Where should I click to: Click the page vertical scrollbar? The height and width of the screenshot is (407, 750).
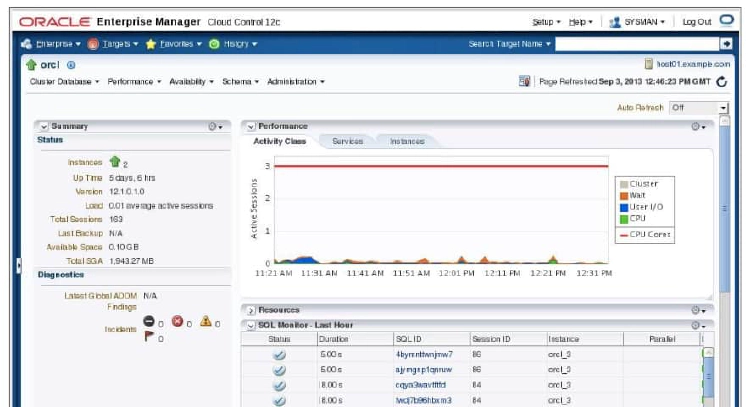(725, 209)
